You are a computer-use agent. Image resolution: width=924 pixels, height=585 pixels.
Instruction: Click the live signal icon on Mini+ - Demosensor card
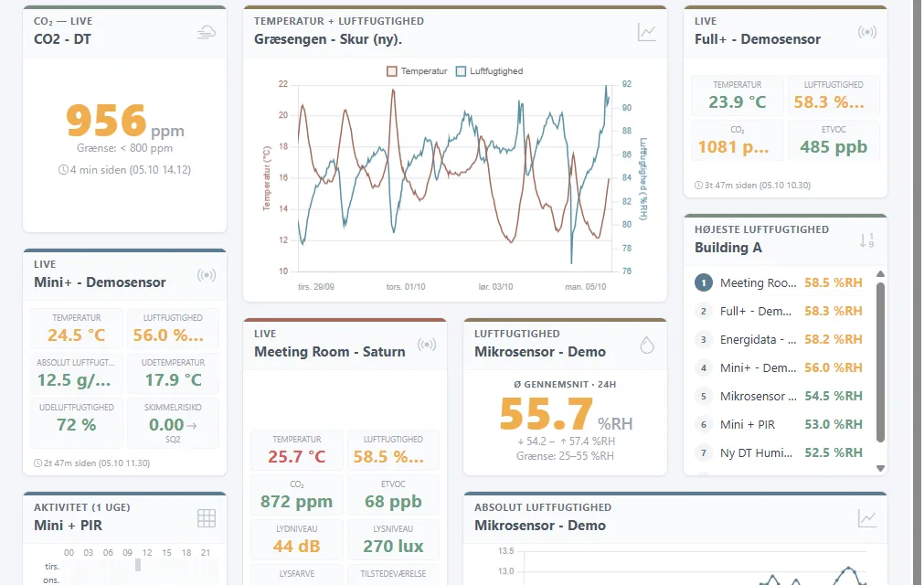pyautogui.click(x=207, y=275)
